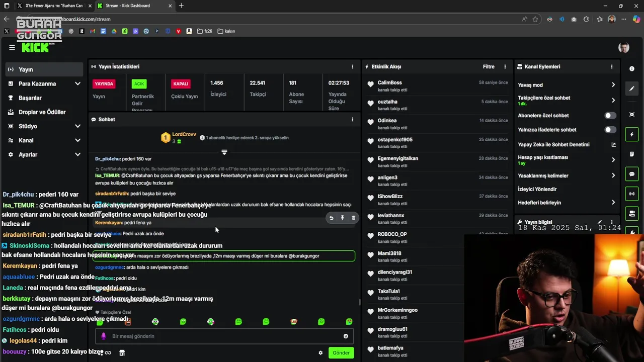Open options menu of Etkinlik Akışı panel
Screen dimensions: 644x362
(505, 66)
